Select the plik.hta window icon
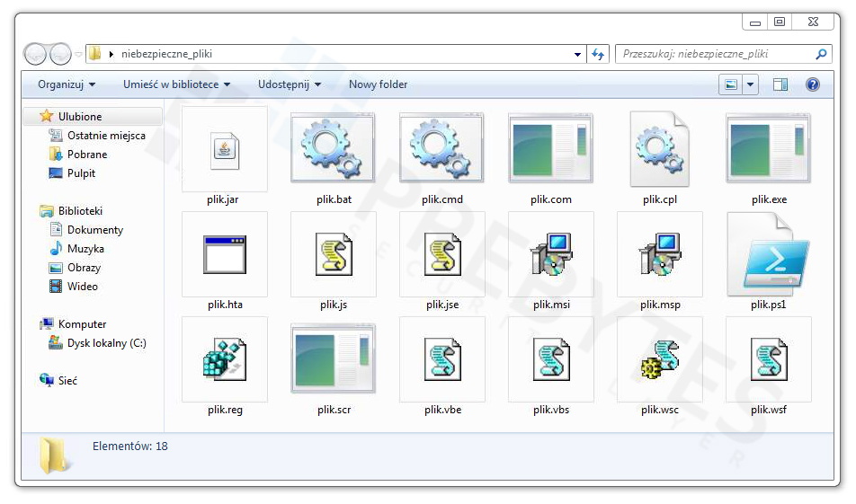856x504 pixels. [x=225, y=254]
